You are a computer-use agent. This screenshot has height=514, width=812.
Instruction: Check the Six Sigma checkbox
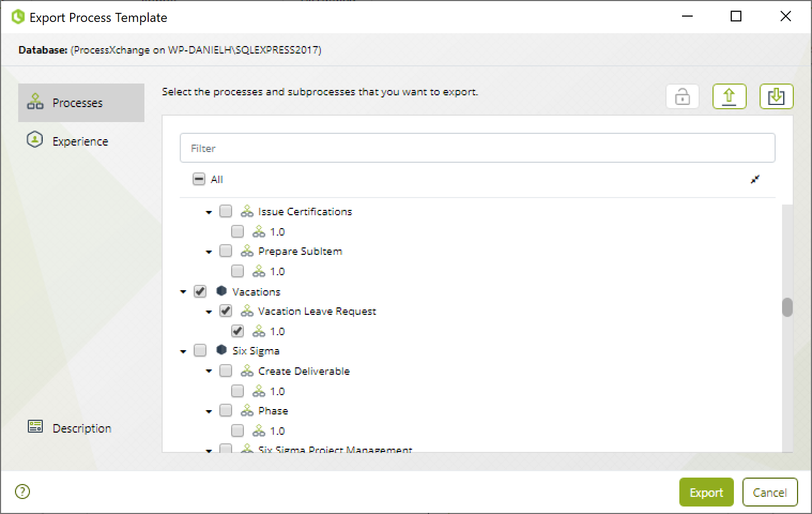click(200, 350)
